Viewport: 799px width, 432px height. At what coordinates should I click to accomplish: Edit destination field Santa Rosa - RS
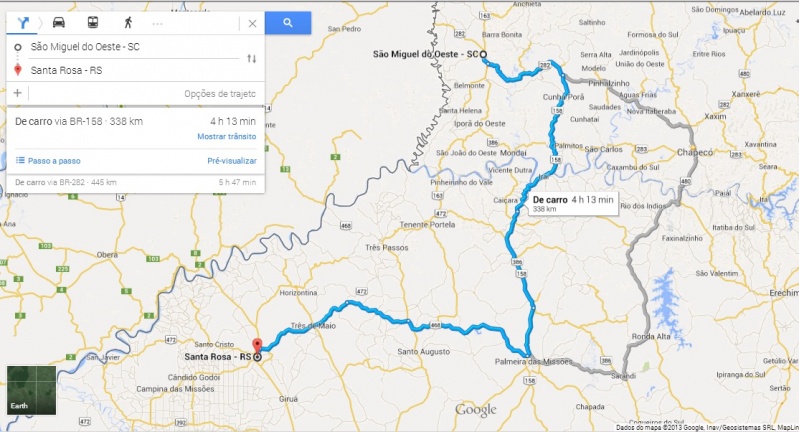[x=127, y=70]
